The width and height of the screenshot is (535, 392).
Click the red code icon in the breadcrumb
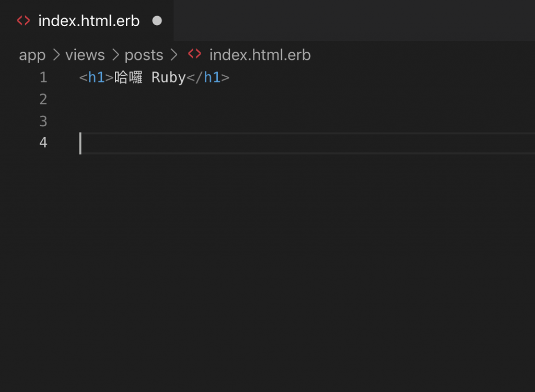[194, 54]
